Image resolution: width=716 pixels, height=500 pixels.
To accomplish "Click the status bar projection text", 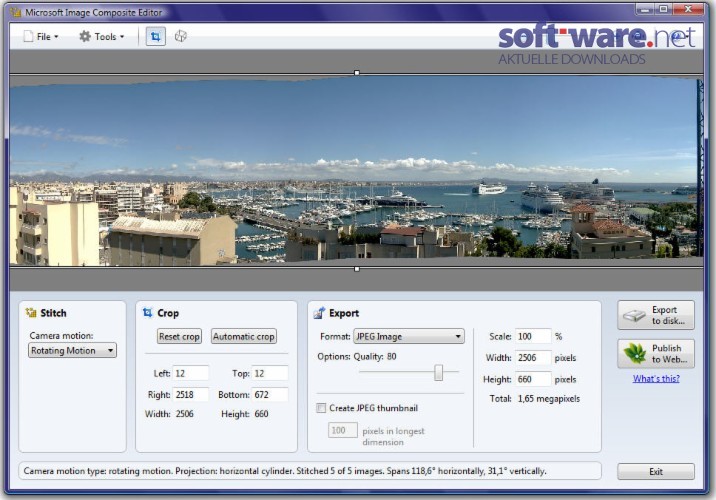I will coord(284,471).
